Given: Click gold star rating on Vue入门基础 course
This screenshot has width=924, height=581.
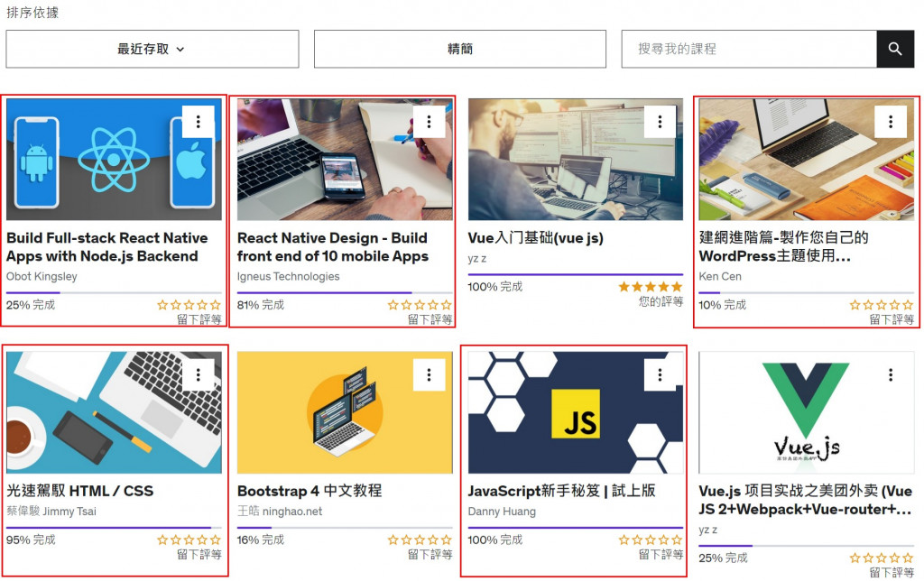Looking at the screenshot, I should (x=651, y=286).
